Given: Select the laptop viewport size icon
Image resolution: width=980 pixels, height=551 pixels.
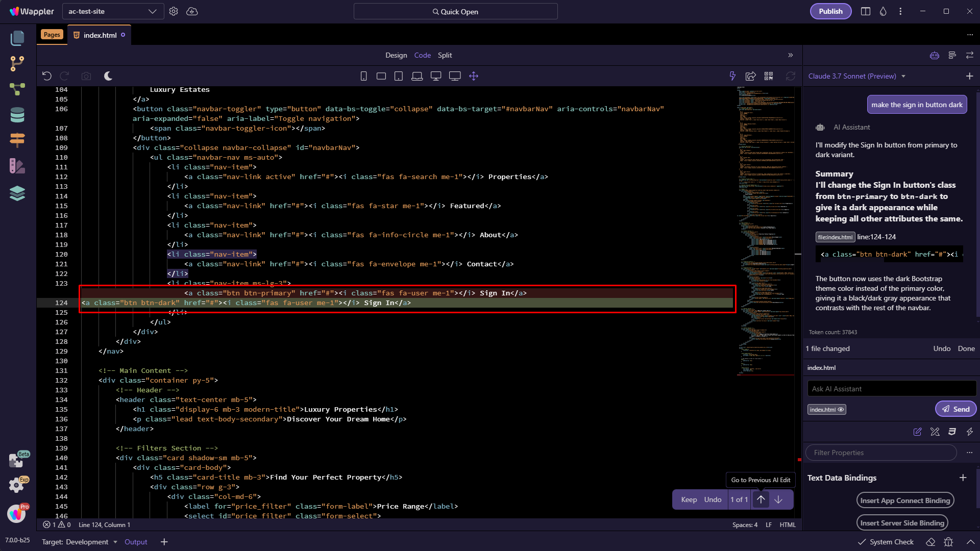Looking at the screenshot, I should pos(417,76).
